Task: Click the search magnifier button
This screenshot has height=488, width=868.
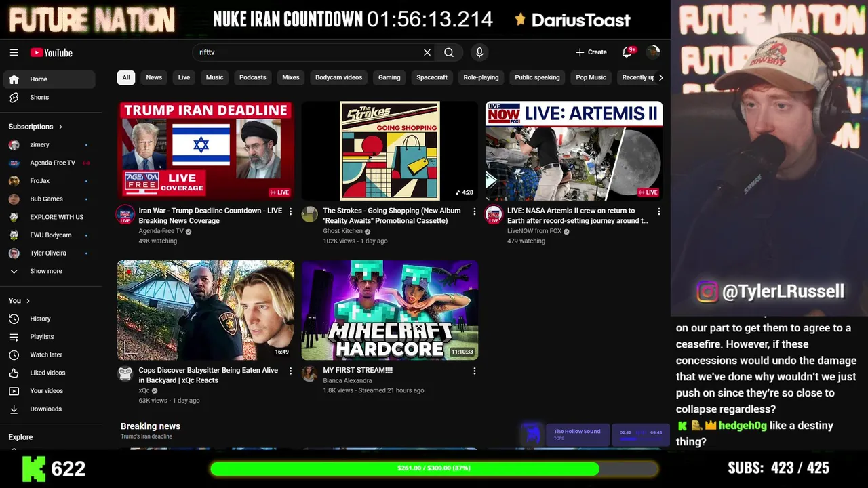Action: (x=449, y=52)
